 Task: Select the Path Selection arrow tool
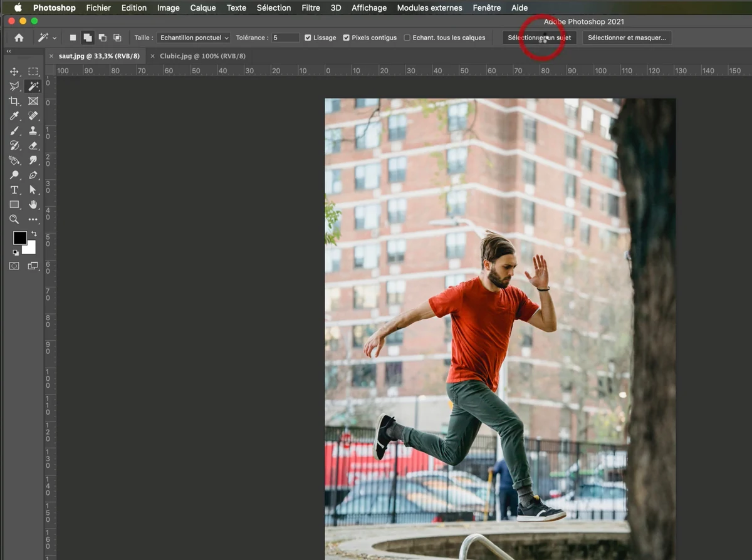click(x=33, y=190)
